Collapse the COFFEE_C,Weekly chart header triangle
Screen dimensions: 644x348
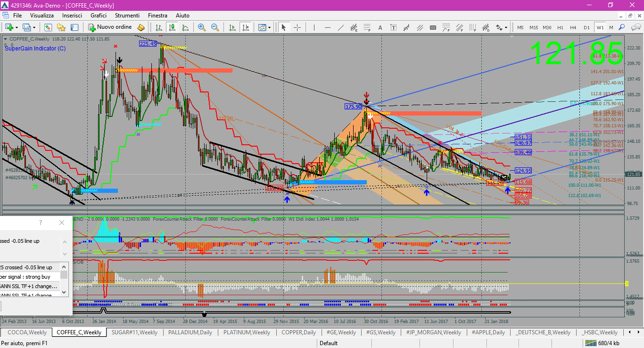click(x=6, y=39)
